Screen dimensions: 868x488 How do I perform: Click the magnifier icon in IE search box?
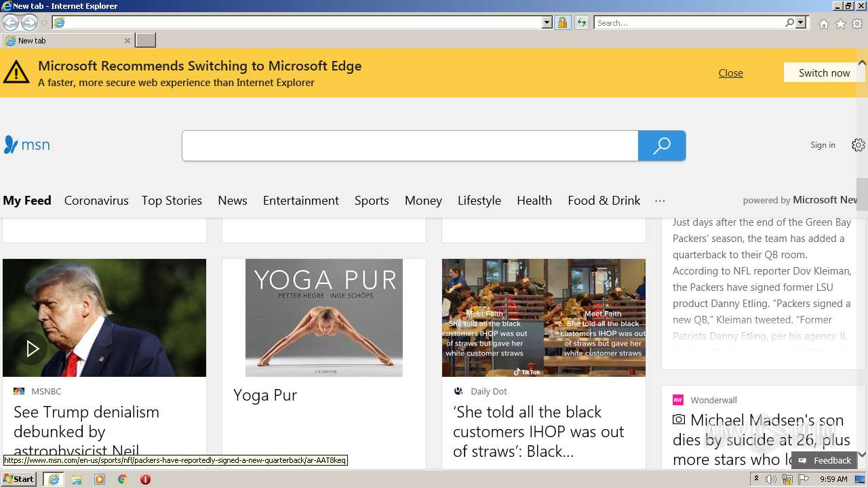tap(790, 23)
